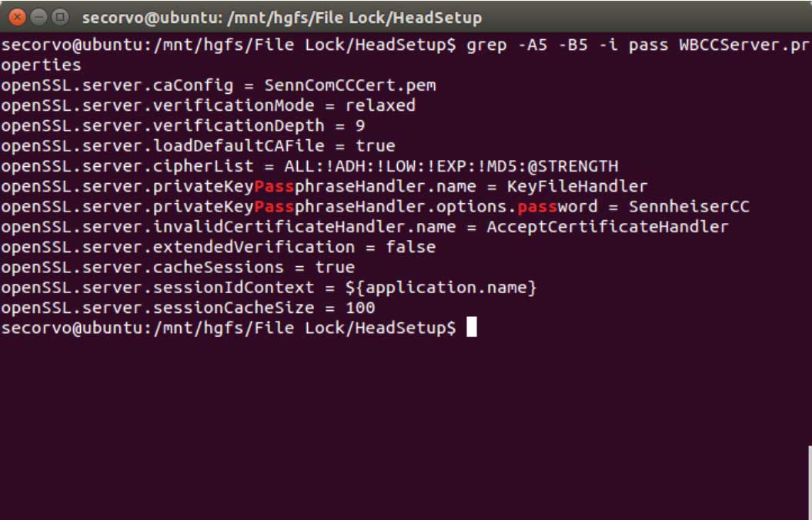Click the AcceptCertificateHandler value

coord(607,227)
